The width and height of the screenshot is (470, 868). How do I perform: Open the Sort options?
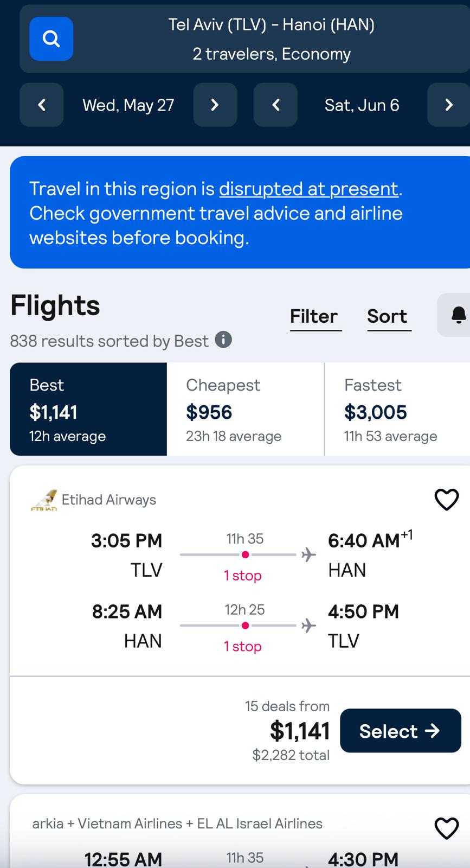(387, 316)
